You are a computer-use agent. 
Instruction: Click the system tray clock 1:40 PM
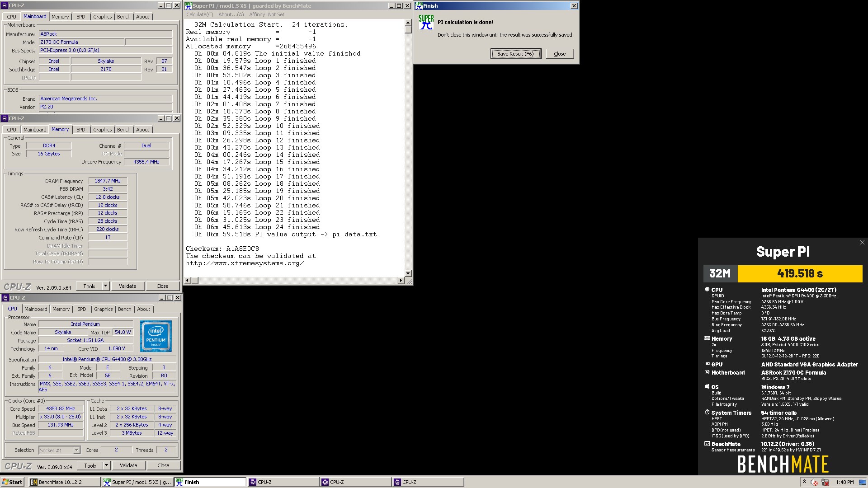[x=844, y=482]
